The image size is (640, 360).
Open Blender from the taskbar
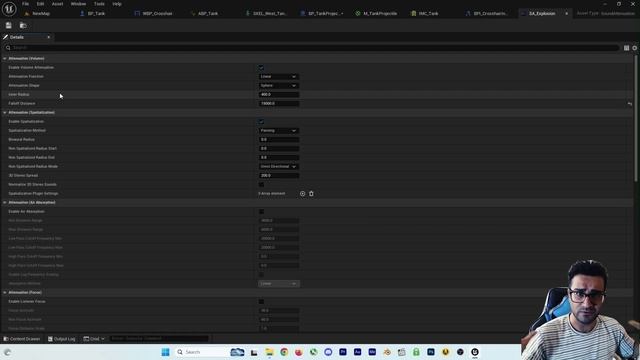click(387, 352)
